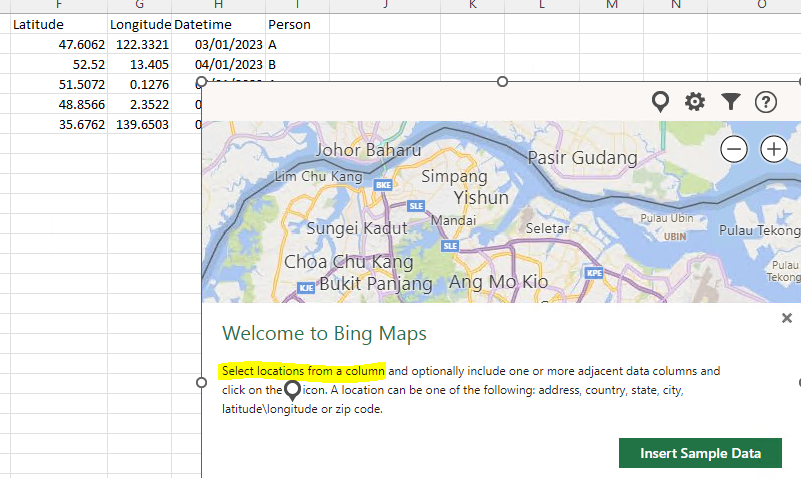Image resolution: width=801 pixels, height=478 pixels.
Task: Select the Person cell containing A
Action: pos(297,44)
